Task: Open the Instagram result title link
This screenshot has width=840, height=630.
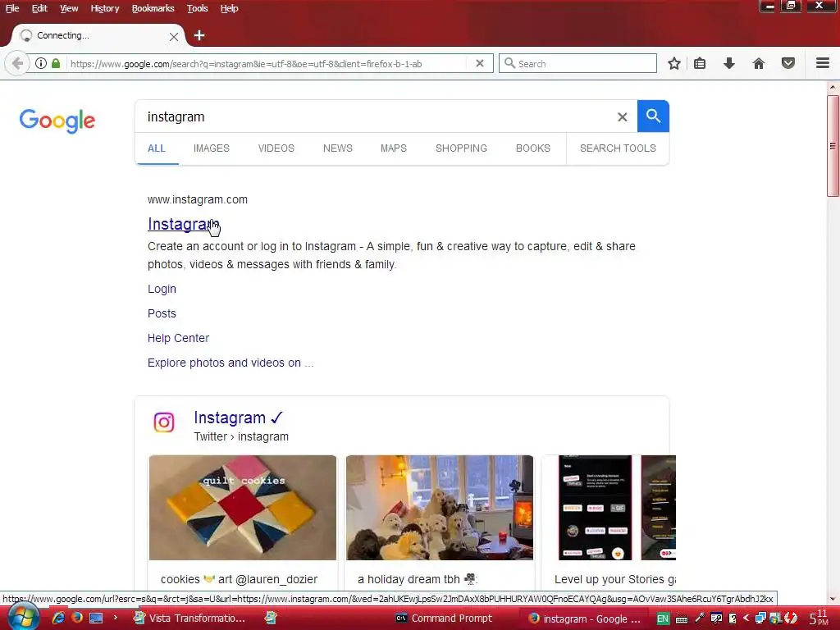Action: (183, 224)
